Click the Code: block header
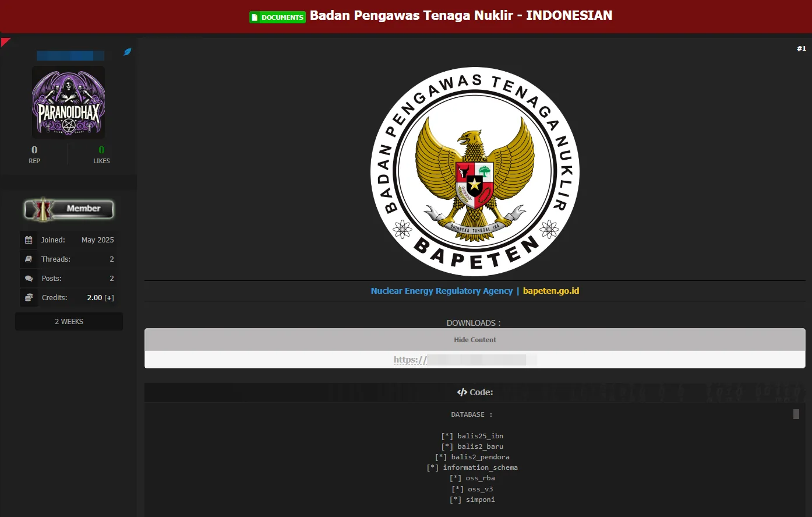This screenshot has height=517, width=812. 475,392
